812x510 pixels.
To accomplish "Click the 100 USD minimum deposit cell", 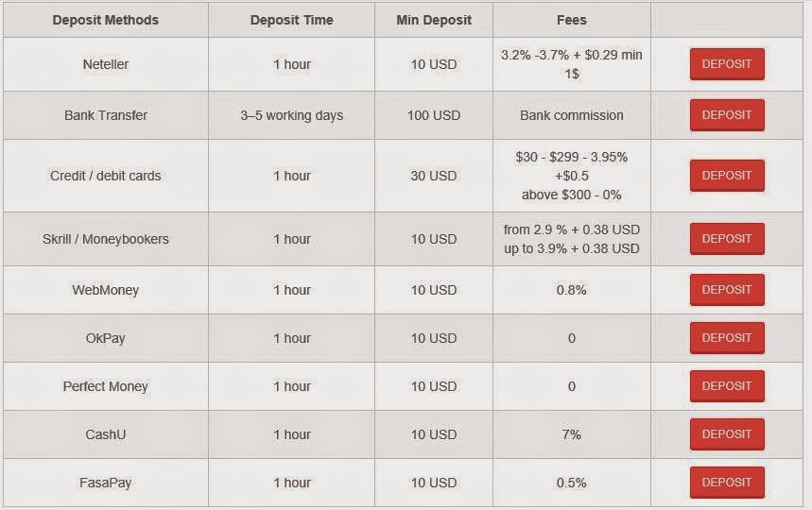I will coord(434,115).
